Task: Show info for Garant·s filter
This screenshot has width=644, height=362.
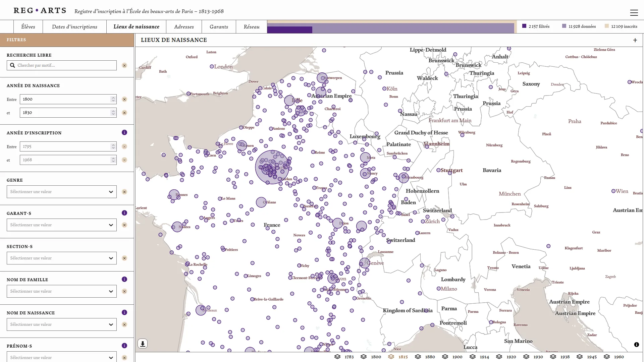Action: point(124,213)
